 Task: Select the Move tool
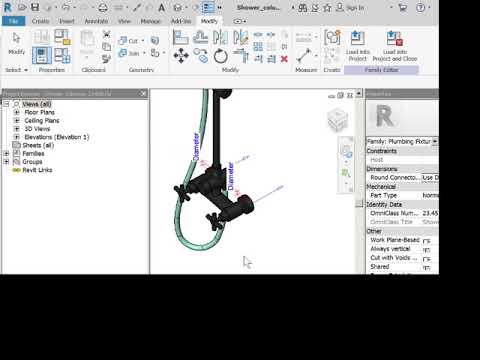click(181, 56)
